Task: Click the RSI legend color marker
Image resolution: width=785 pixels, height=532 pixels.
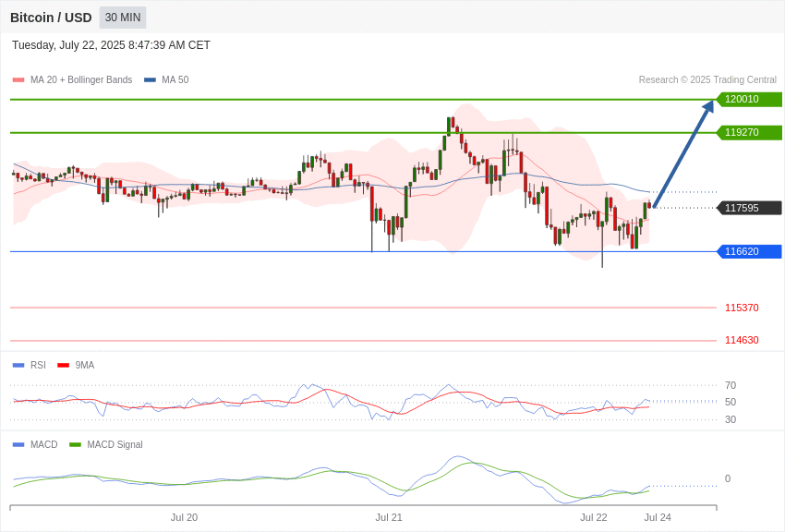Action: [18, 366]
